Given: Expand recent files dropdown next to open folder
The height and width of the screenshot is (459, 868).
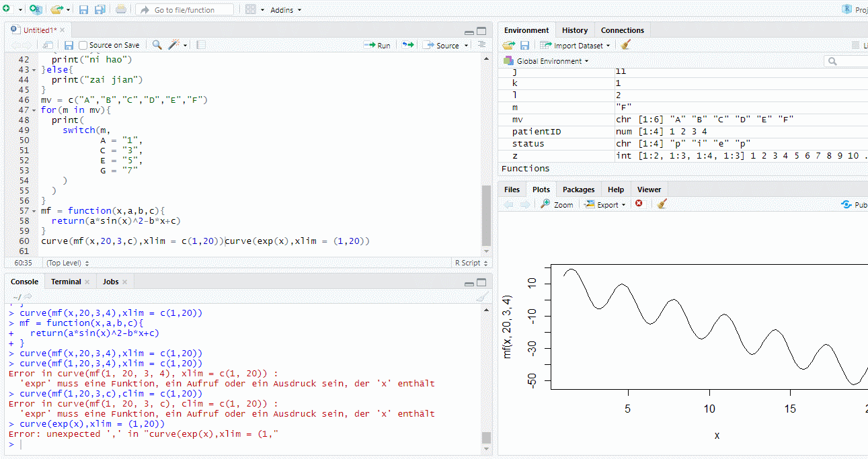Looking at the screenshot, I should 68,10.
